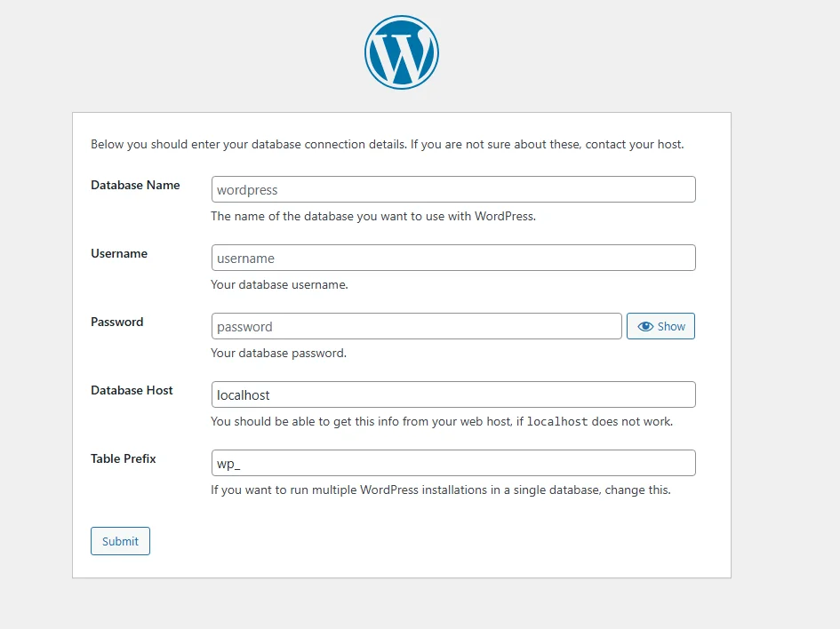
Task: Select the Table Prefix field containing wp_
Action: (452, 463)
